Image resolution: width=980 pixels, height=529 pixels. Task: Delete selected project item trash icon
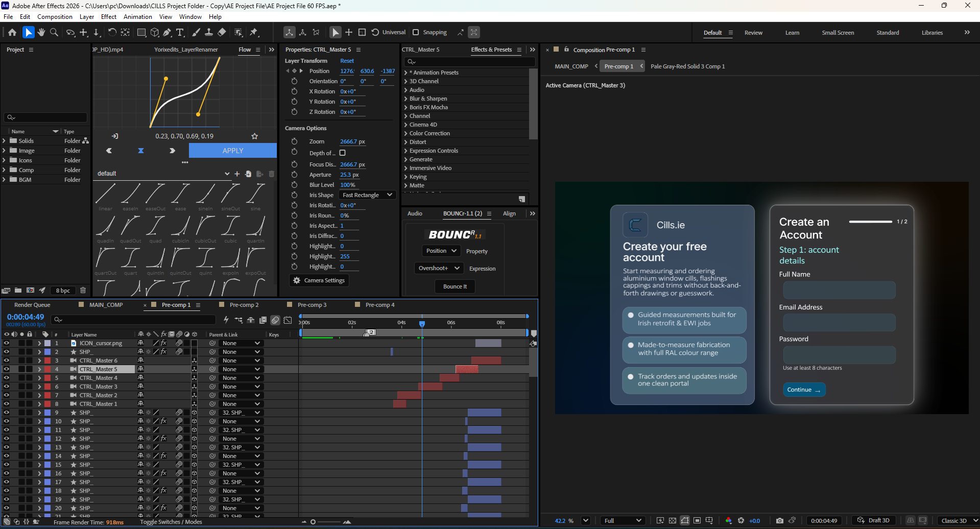(83, 291)
